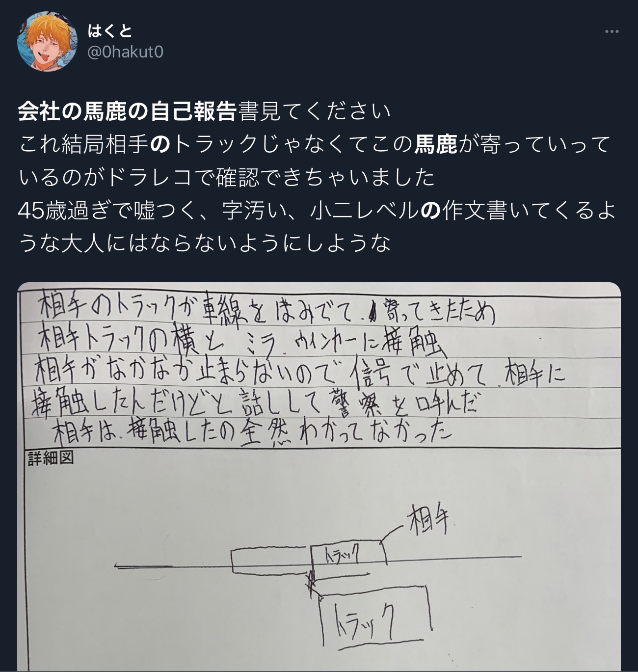Click the handwritten line about 信号で止めて
Image resolution: width=638 pixels, height=672 pixels.
tap(300, 375)
